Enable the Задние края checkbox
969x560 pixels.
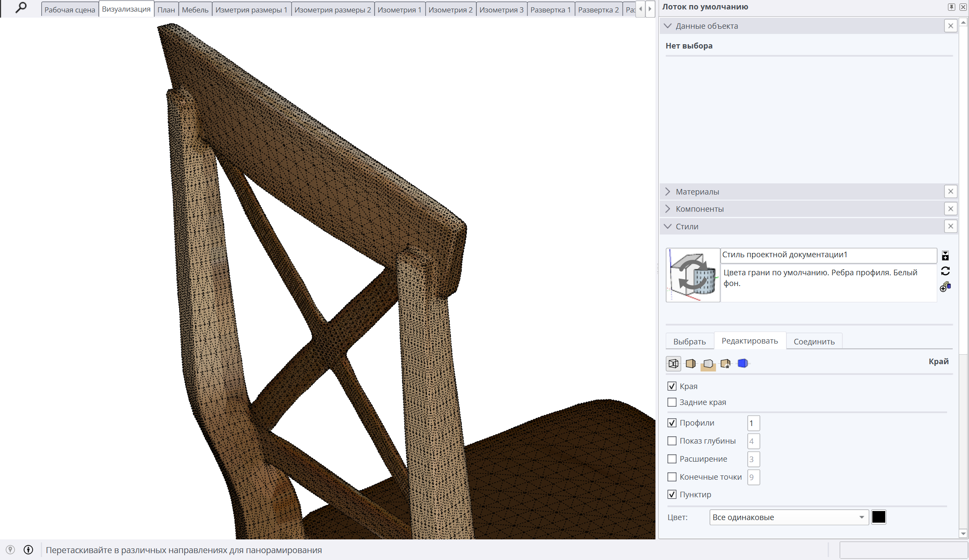tap(672, 402)
